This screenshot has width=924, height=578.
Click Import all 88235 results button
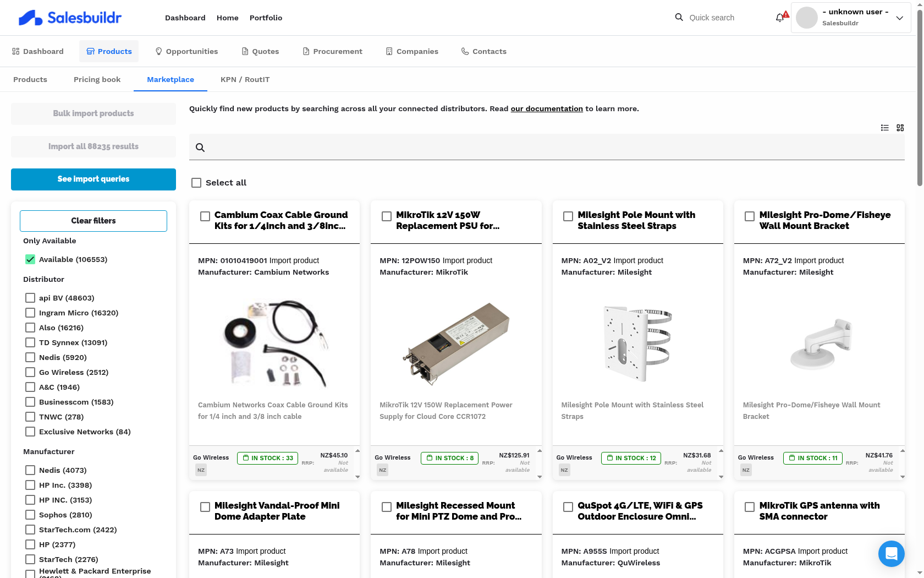(x=94, y=146)
